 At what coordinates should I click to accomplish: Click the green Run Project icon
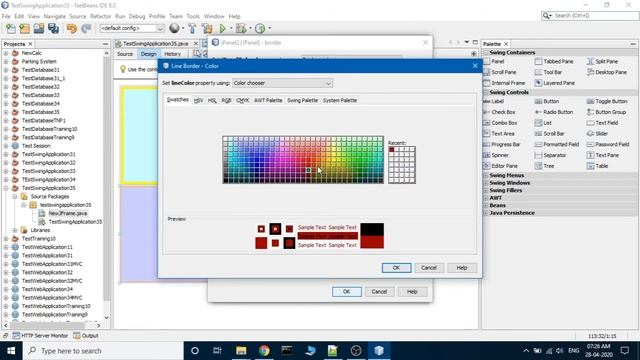pyautogui.click(x=222, y=28)
